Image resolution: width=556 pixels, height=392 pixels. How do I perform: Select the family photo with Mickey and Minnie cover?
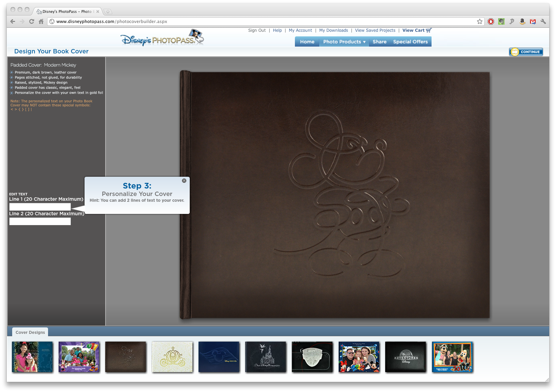[359, 357]
